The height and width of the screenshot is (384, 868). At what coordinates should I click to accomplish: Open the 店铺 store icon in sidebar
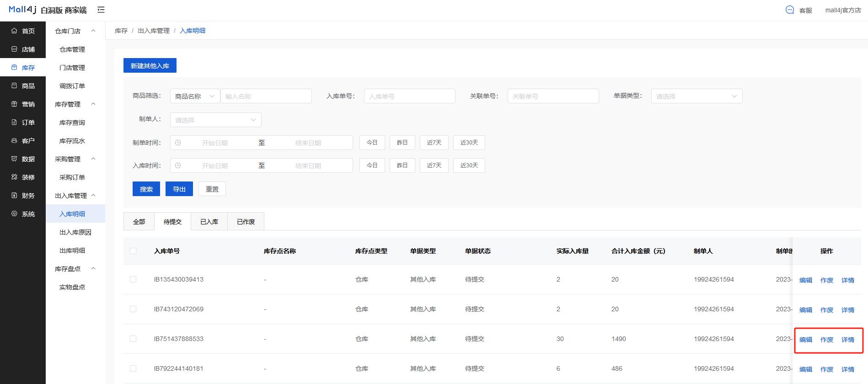14,49
